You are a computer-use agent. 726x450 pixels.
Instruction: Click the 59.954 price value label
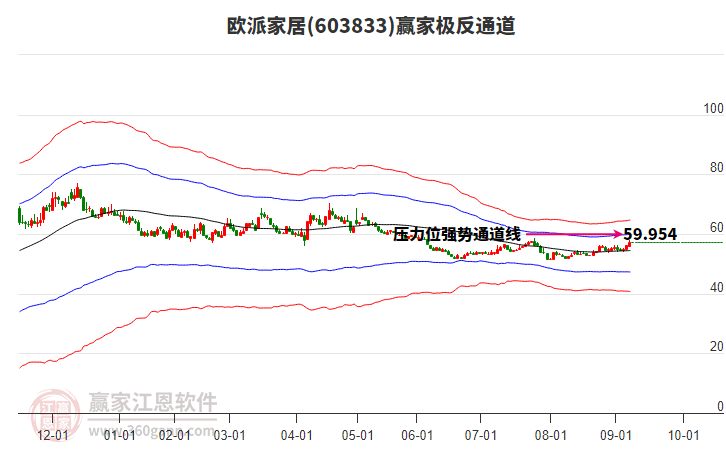pyautogui.click(x=650, y=234)
